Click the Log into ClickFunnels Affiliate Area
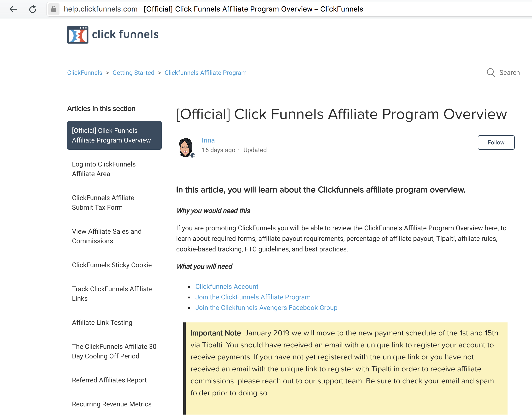Image resolution: width=532 pixels, height=416 pixels. point(104,169)
